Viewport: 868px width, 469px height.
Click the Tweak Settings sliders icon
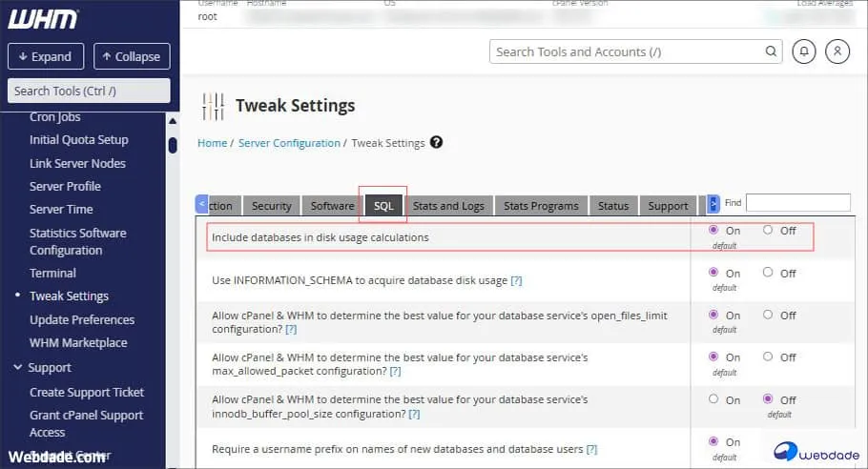tap(216, 106)
